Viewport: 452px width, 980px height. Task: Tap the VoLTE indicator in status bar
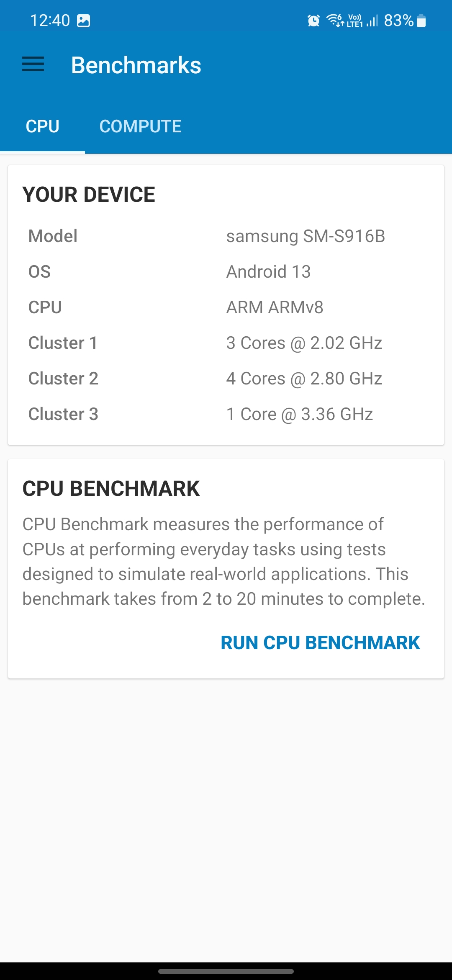click(354, 21)
